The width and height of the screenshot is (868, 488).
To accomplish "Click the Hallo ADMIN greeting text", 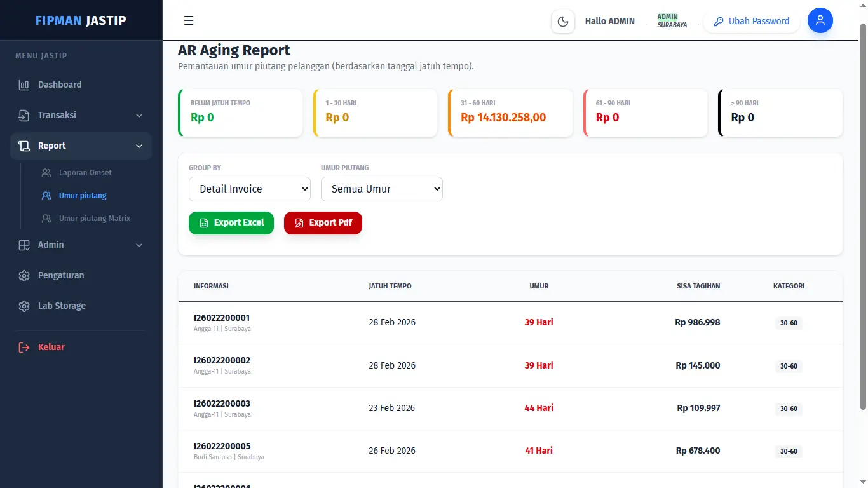I will tap(610, 21).
